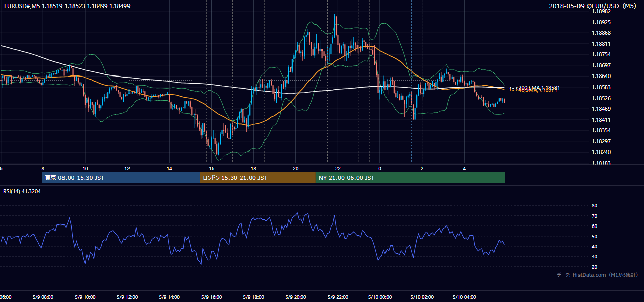This screenshot has height=302, width=644.
Task: Click price axis label 1.18982
Action: [601, 12]
